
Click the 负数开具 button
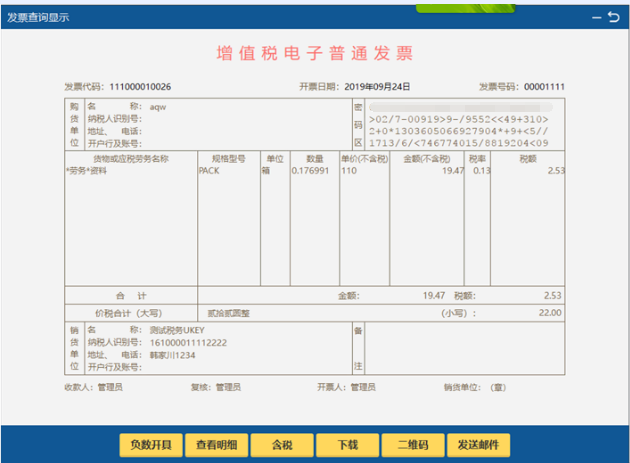click(x=151, y=445)
